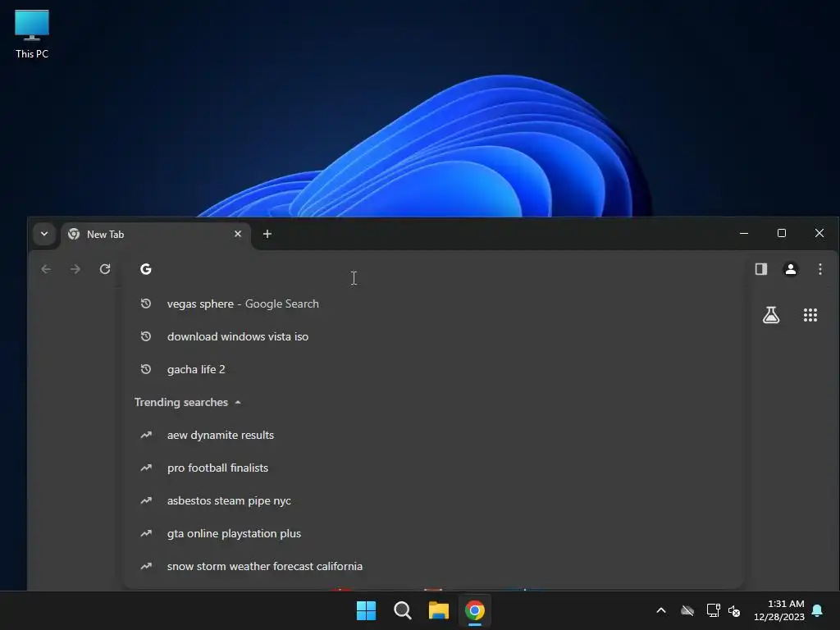Toggle the Chrome side panel icon
The width and height of the screenshot is (840, 630).
[761, 269]
